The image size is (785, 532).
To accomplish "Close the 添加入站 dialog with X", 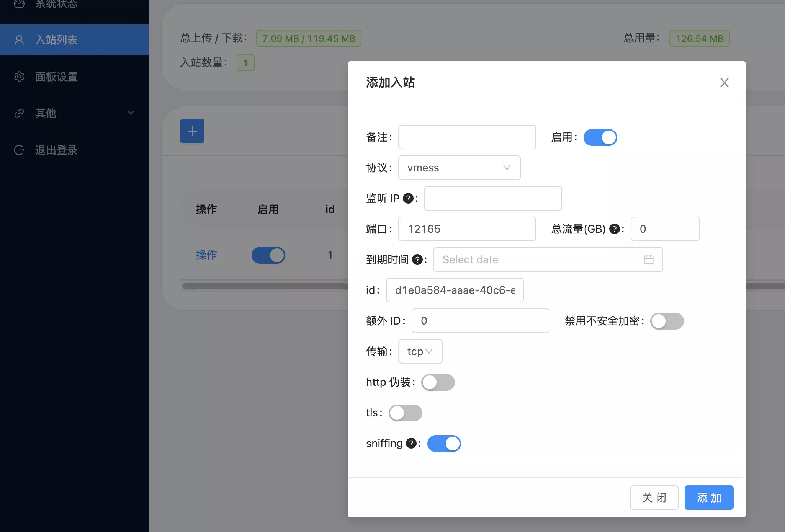I will click(x=724, y=83).
